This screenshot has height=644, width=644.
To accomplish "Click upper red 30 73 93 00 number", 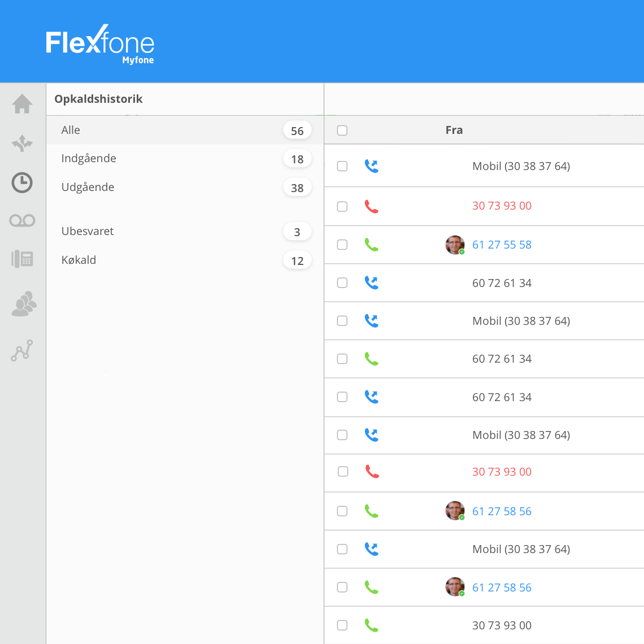I will pos(502,206).
